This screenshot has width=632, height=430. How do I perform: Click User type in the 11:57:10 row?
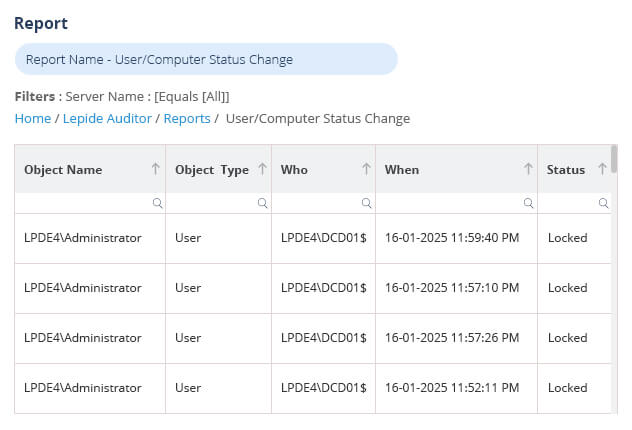click(x=188, y=288)
